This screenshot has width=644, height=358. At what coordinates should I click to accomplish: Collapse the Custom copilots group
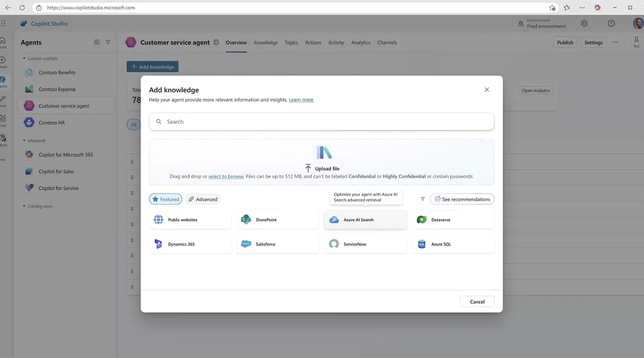click(24, 58)
